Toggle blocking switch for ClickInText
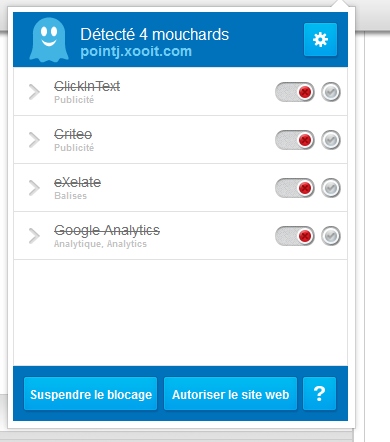This screenshot has height=442, width=390. (295, 92)
